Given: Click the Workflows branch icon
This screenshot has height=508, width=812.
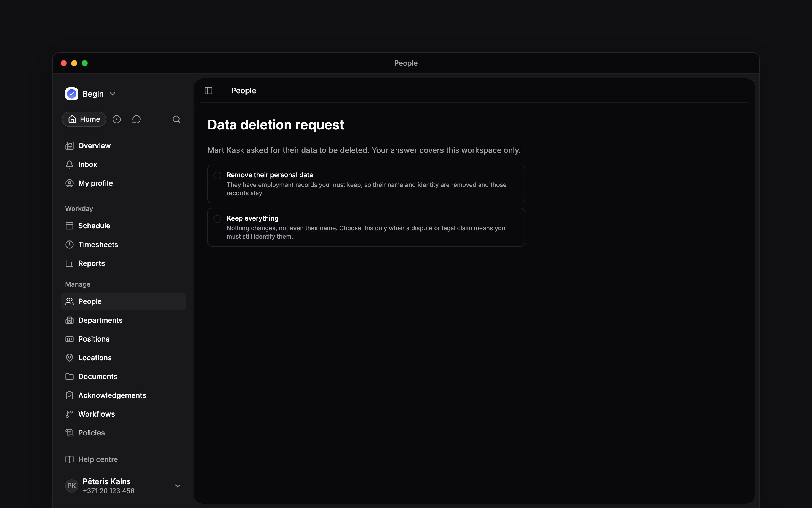Looking at the screenshot, I should (x=70, y=414).
